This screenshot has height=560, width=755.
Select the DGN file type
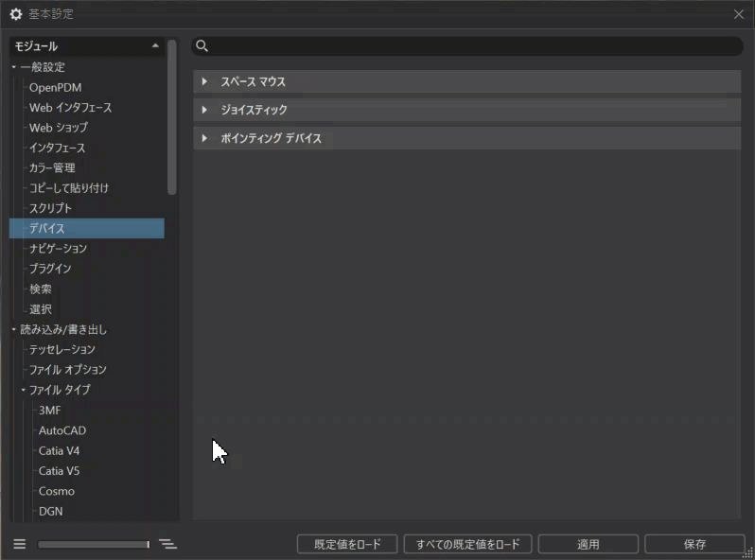50,512
